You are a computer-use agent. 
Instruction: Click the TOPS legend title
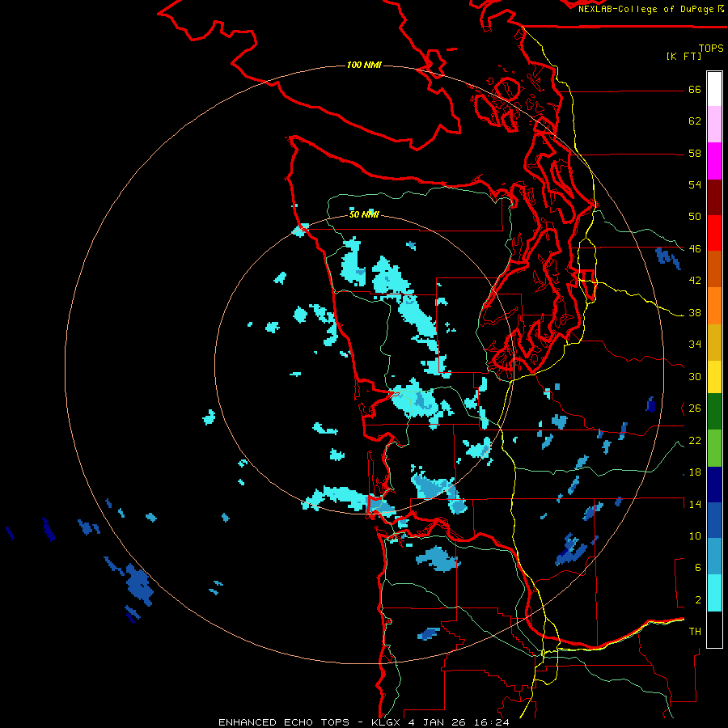711,49
